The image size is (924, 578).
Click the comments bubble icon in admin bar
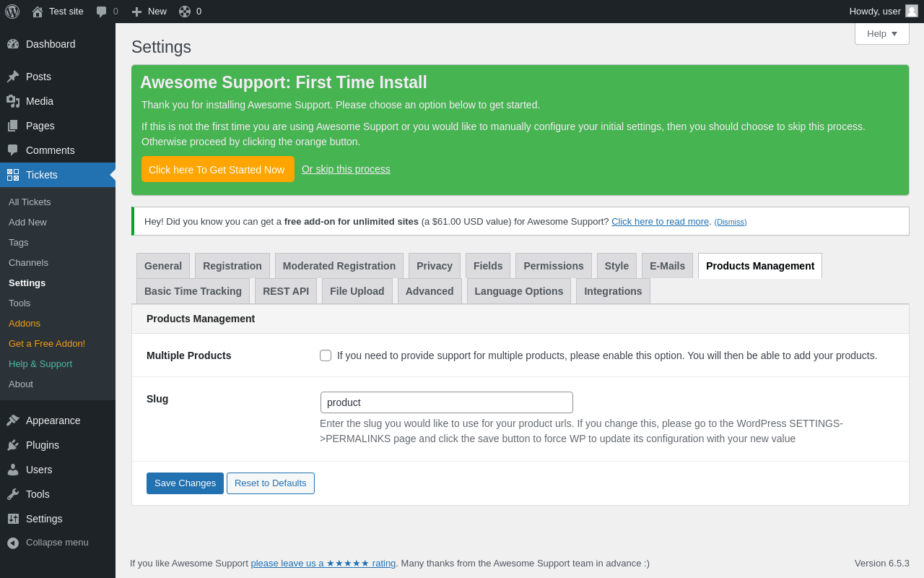(102, 12)
